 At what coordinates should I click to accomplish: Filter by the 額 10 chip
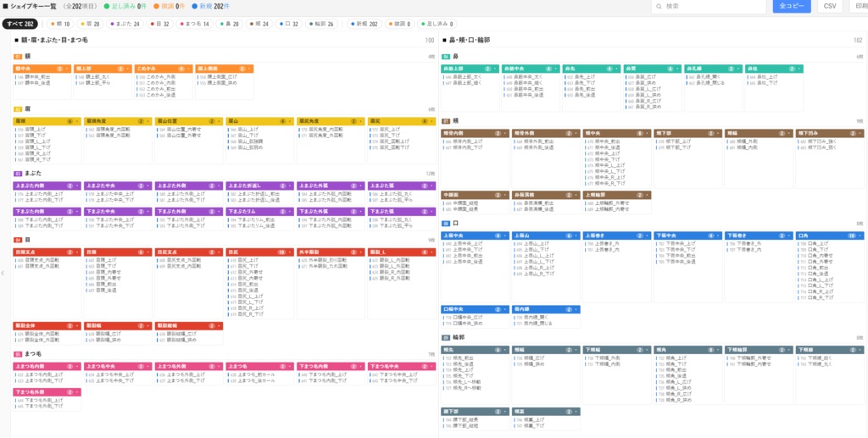[x=60, y=24]
